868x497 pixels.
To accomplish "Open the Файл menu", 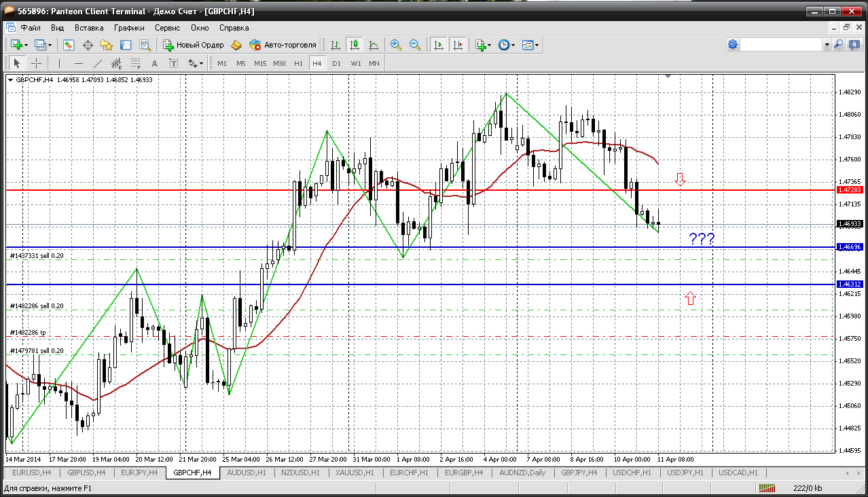I will point(31,28).
